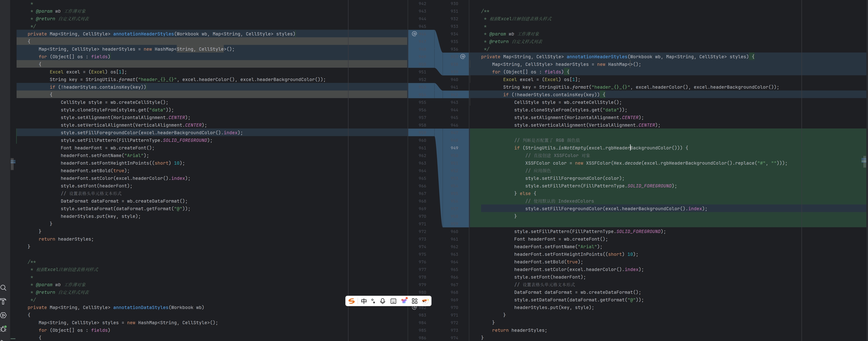Click the '} else {' line in right pane
The width and height of the screenshot is (868, 341).
coord(525,193)
